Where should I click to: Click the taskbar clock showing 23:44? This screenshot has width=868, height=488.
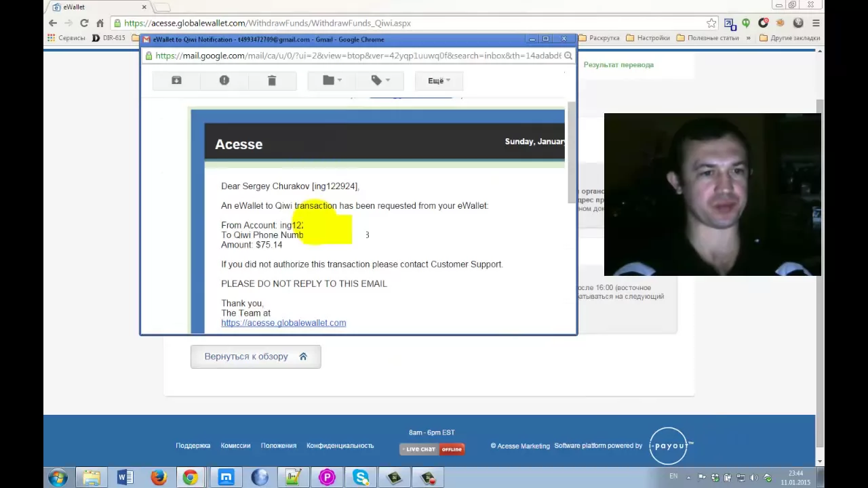(x=795, y=478)
